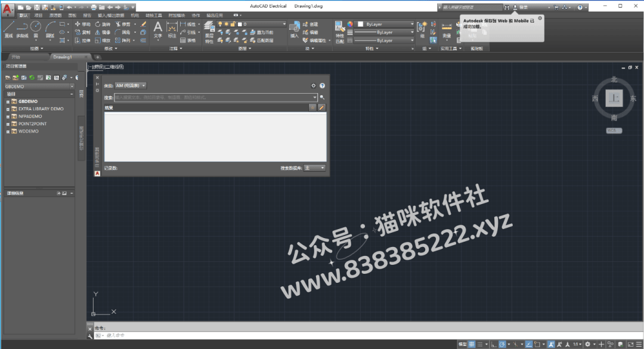Toggle annotation visibility in status bar
Image resolution: width=644 pixels, height=349 pixels.
(x=551, y=344)
